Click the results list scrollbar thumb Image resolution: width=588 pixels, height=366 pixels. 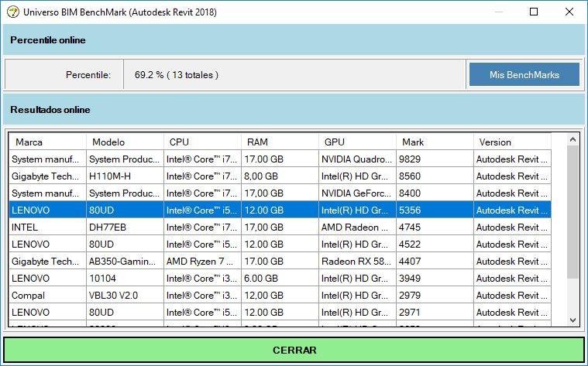click(573, 212)
